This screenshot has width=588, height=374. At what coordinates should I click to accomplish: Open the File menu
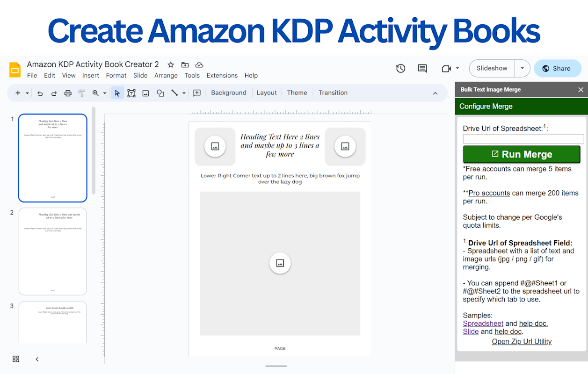[x=32, y=75]
